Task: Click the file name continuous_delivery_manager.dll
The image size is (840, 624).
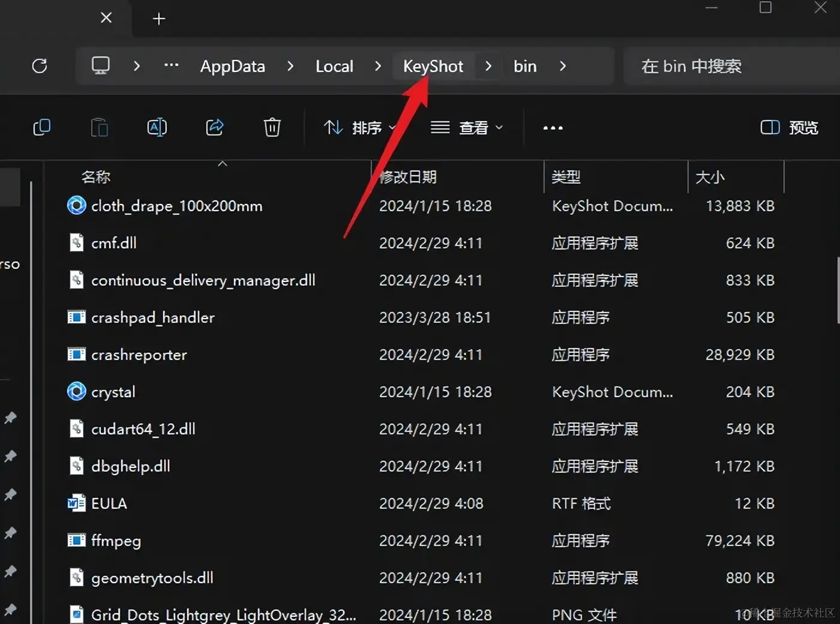Action: [203, 281]
